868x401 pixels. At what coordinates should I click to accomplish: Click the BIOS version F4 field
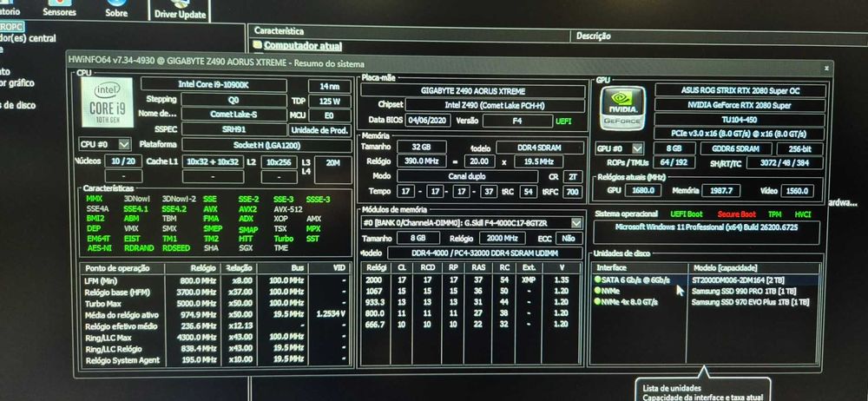tap(517, 120)
